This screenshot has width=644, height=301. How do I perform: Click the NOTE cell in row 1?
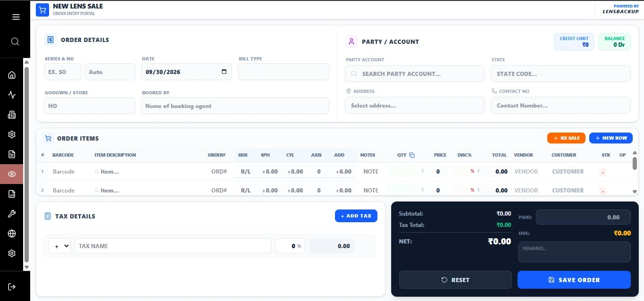click(371, 172)
